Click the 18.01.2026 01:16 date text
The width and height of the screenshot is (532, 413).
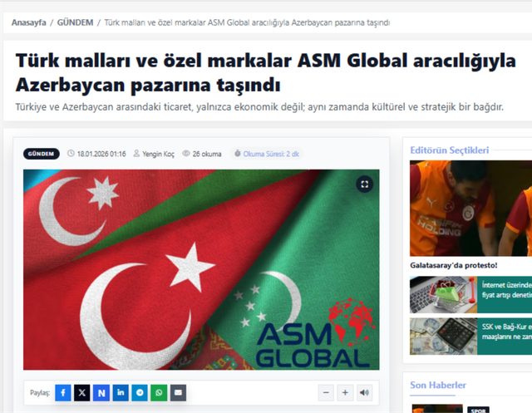101,154
